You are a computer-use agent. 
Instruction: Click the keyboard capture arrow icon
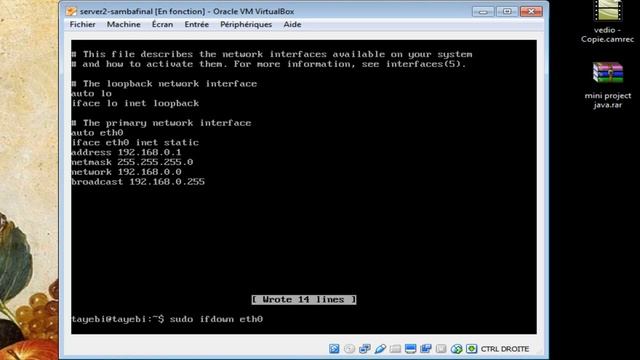(471, 349)
